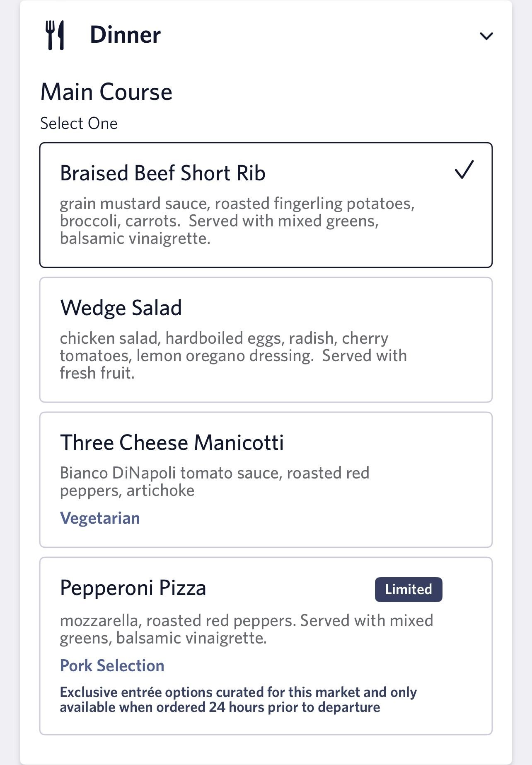This screenshot has height=765, width=532.
Task: Click the Pepperoni Pizza title
Action: point(133,588)
